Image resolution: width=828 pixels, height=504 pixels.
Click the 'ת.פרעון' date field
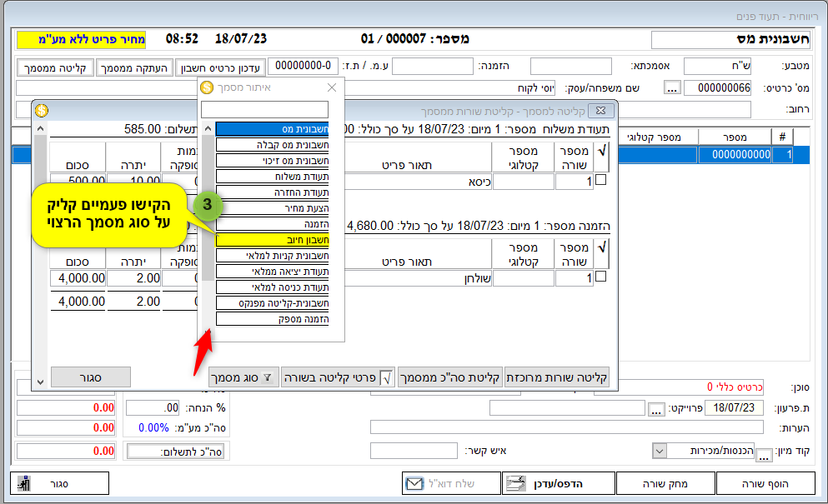point(733,408)
